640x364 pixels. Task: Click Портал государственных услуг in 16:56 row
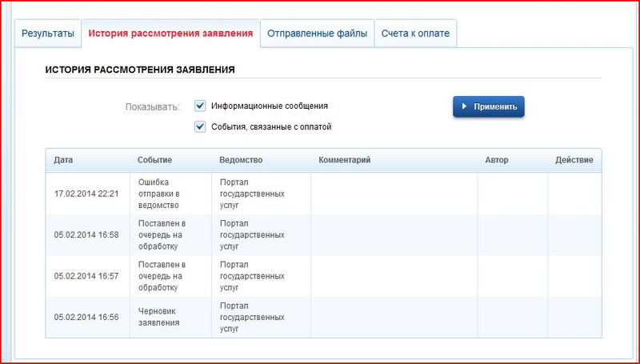click(252, 317)
